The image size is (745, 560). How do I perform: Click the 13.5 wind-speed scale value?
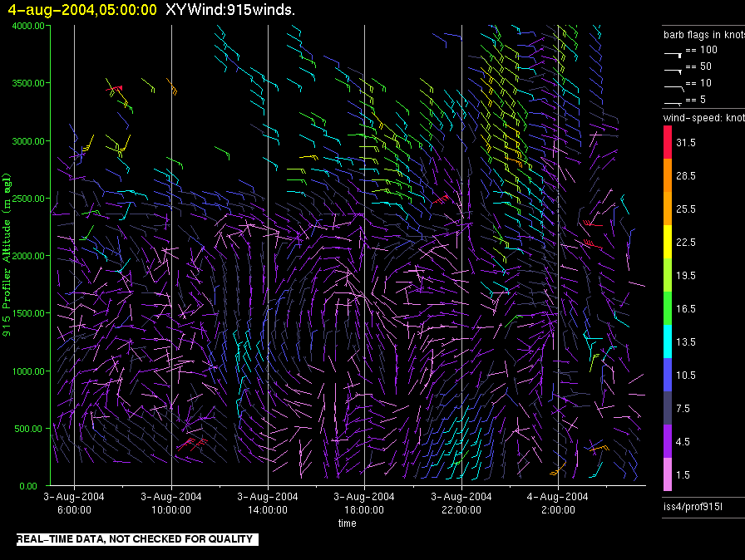[686, 341]
